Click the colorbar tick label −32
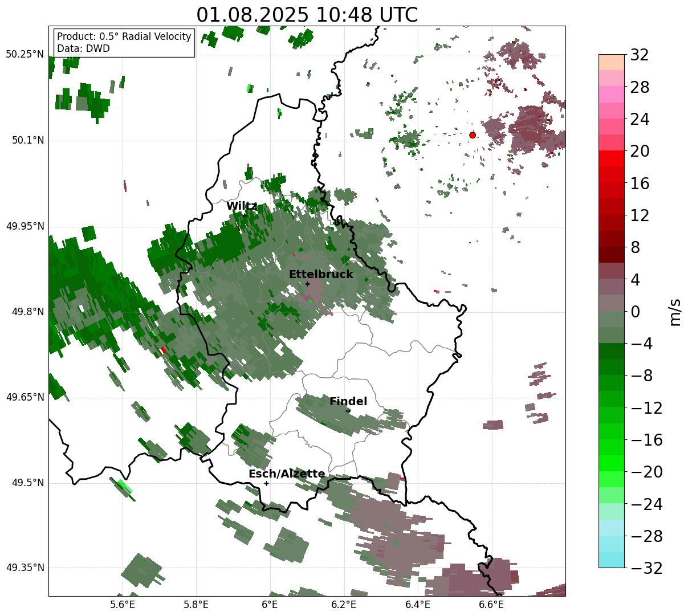The width and height of the screenshot is (688, 616). (x=646, y=568)
